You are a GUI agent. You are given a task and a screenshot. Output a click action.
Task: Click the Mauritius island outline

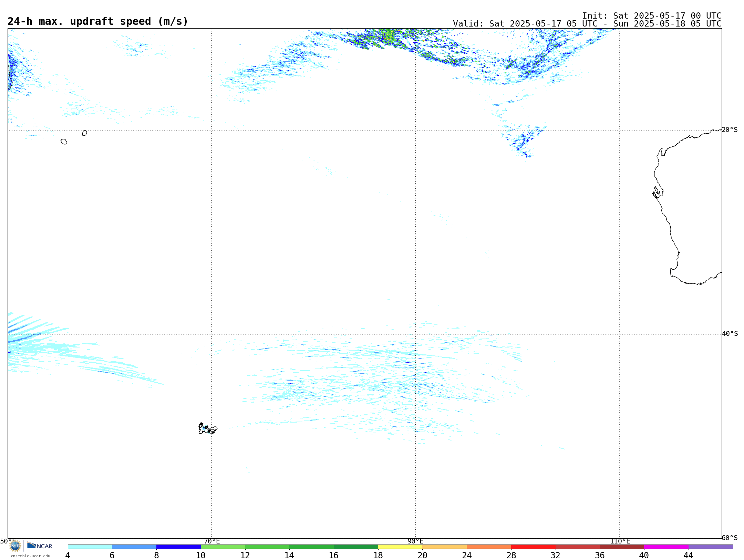(x=84, y=133)
